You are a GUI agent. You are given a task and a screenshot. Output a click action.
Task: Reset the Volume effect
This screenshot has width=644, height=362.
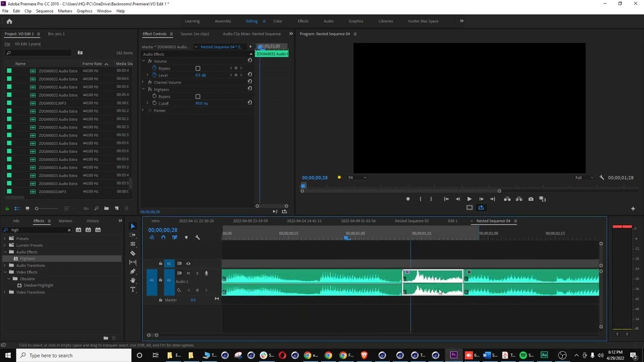coord(250,60)
